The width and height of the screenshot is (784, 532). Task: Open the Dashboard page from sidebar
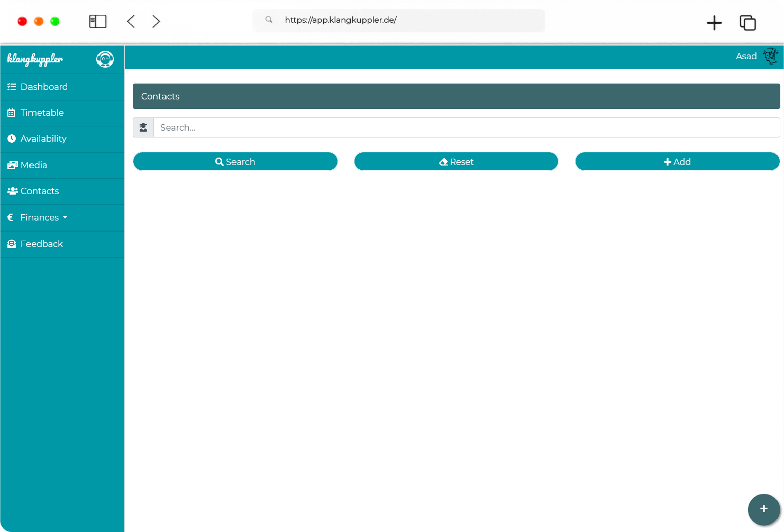[44, 87]
